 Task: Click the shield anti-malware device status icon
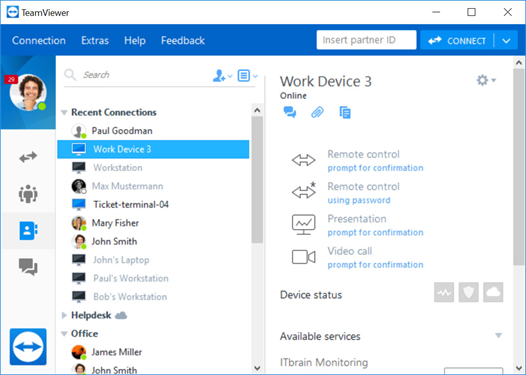[468, 292]
